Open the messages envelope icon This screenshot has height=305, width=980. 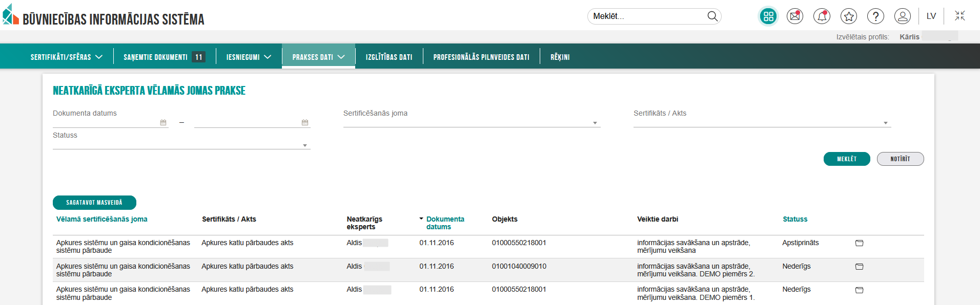[x=795, y=16]
